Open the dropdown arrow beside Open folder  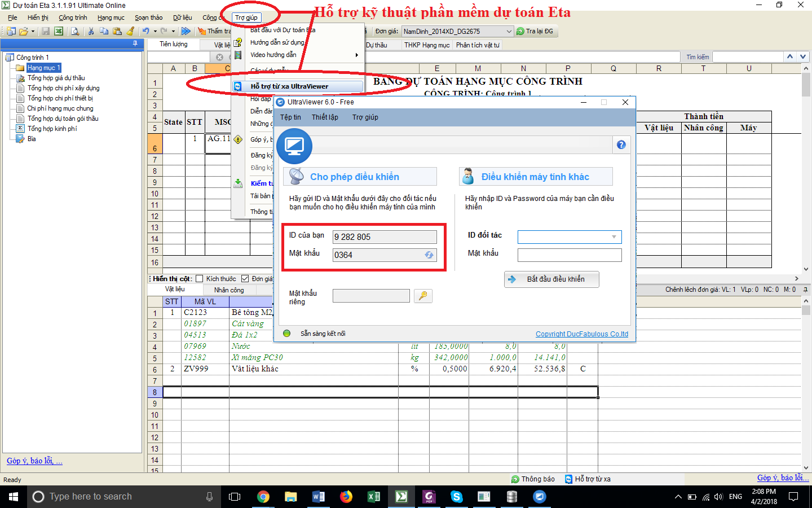pos(33,32)
